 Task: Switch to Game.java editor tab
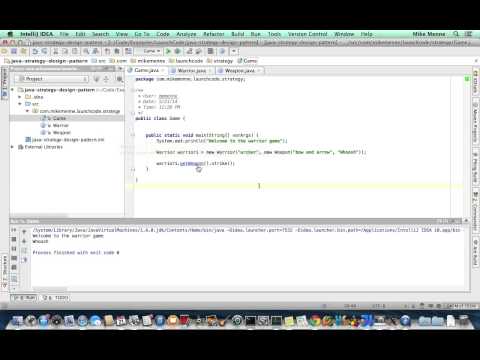tap(146, 70)
